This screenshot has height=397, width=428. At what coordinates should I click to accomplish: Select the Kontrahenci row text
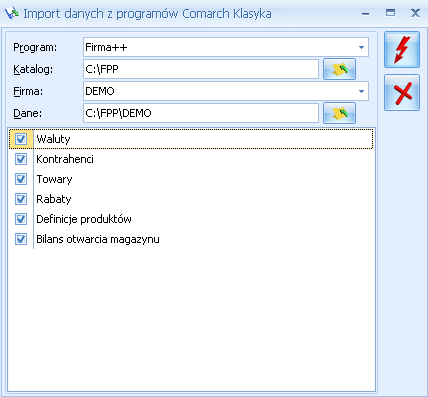pos(65,159)
